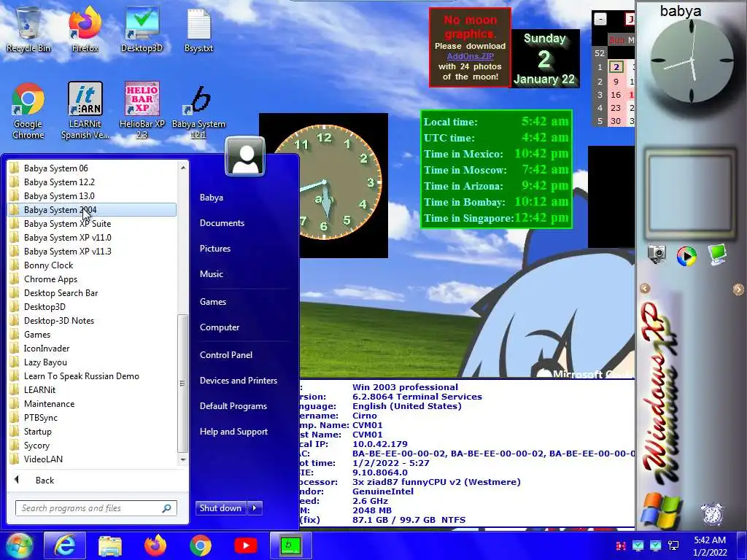Open the media player icon in sidebar
This screenshot has height=560, width=747.
[x=686, y=256]
